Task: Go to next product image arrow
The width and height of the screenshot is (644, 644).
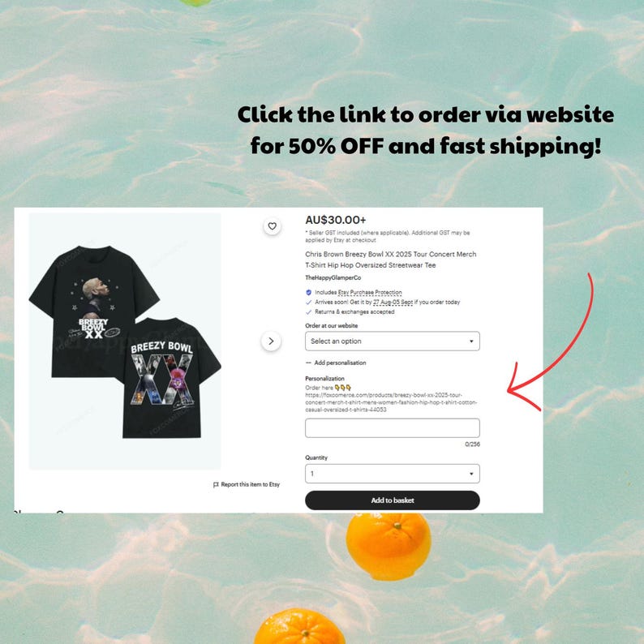Action: (271, 341)
